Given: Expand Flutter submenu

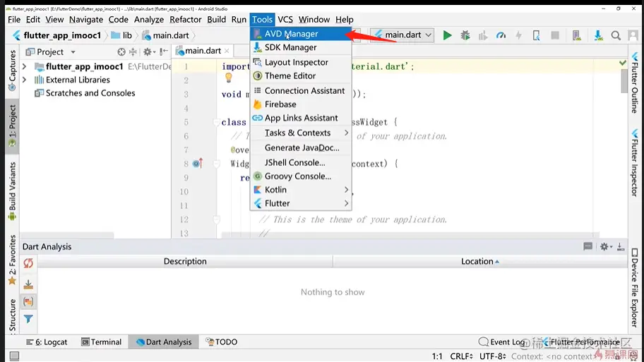Looking at the screenshot, I should tap(301, 203).
